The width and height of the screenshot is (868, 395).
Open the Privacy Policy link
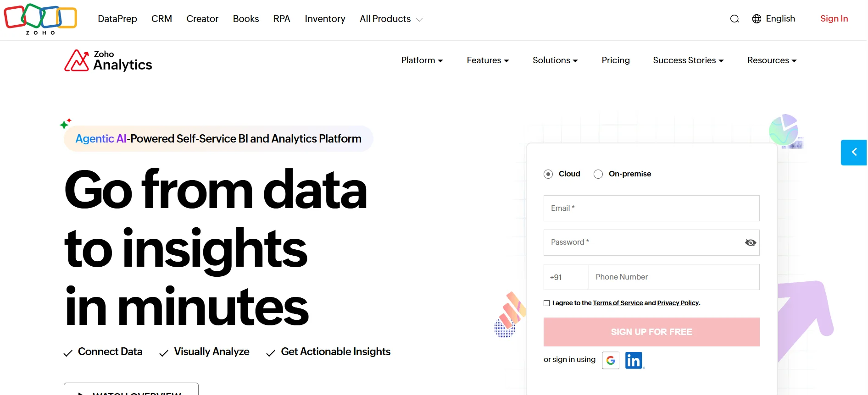tap(678, 303)
